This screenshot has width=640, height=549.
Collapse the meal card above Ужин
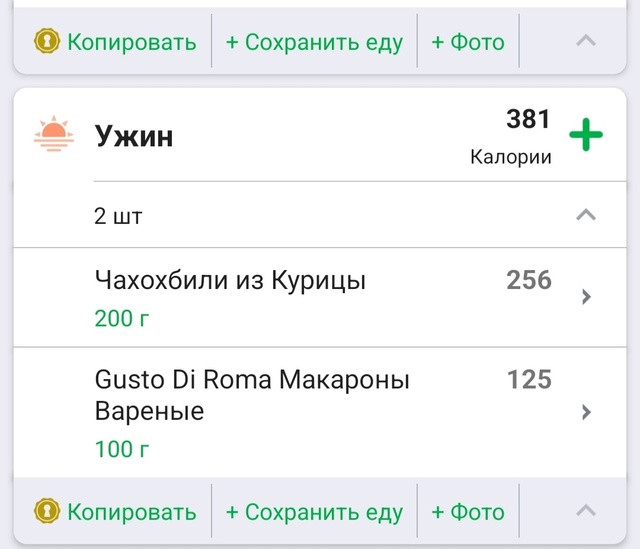(587, 41)
